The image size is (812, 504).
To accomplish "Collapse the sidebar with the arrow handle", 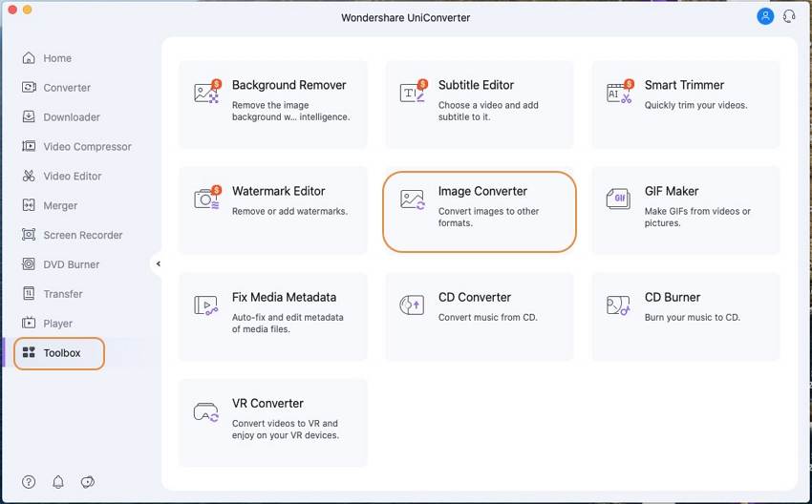I will tap(158, 263).
